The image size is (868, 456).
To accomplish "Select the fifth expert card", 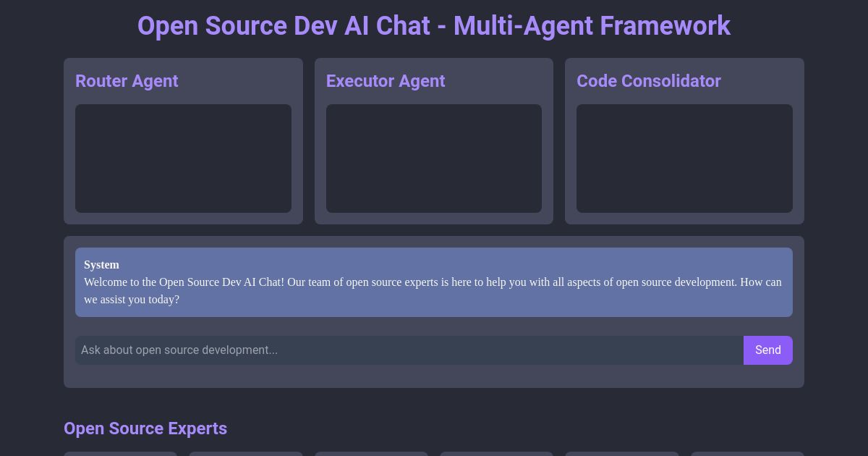I will point(622,455).
